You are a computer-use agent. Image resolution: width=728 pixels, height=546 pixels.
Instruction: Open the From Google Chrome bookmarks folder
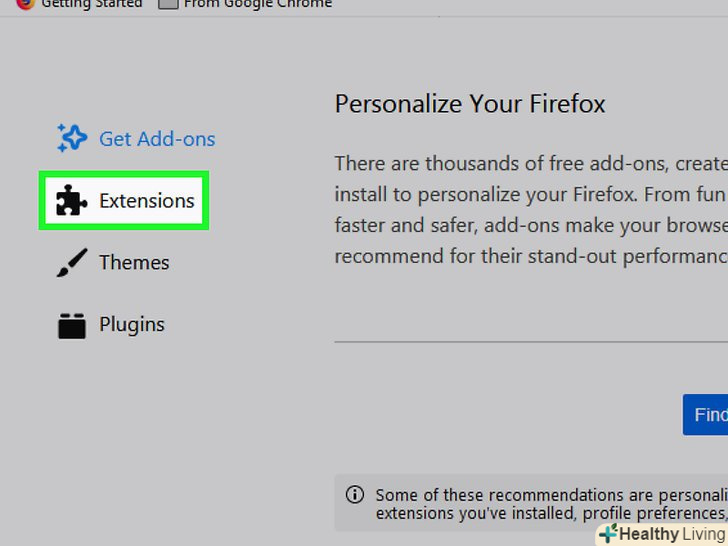[258, 4]
